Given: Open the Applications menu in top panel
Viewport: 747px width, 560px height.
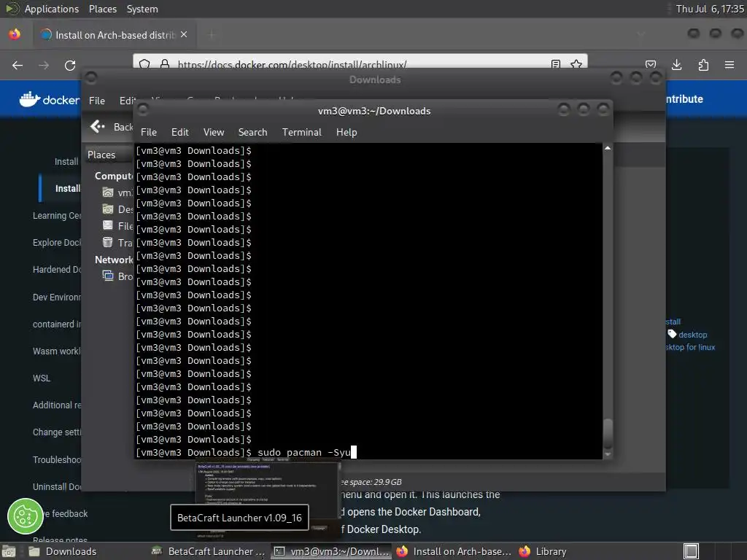Looking at the screenshot, I should [x=52, y=9].
